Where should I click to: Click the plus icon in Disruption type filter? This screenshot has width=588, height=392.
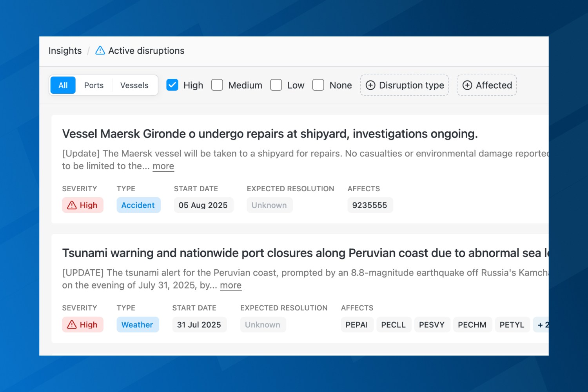coord(370,85)
